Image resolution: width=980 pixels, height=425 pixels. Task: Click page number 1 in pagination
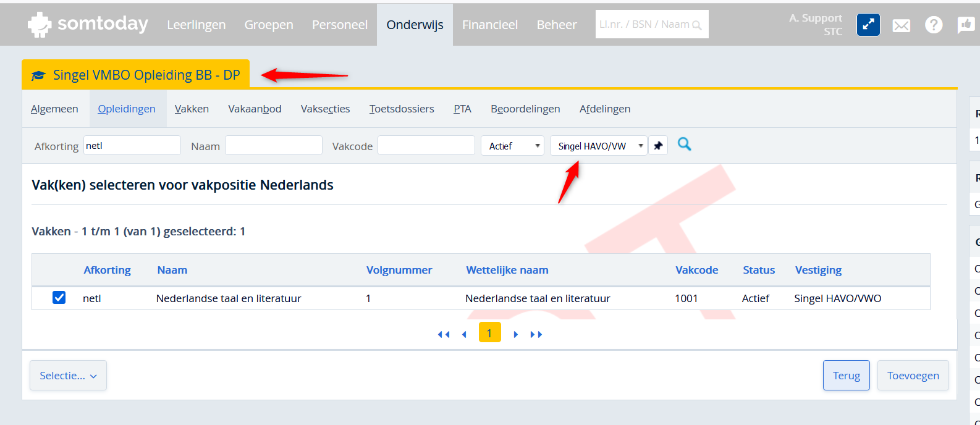pyautogui.click(x=489, y=332)
